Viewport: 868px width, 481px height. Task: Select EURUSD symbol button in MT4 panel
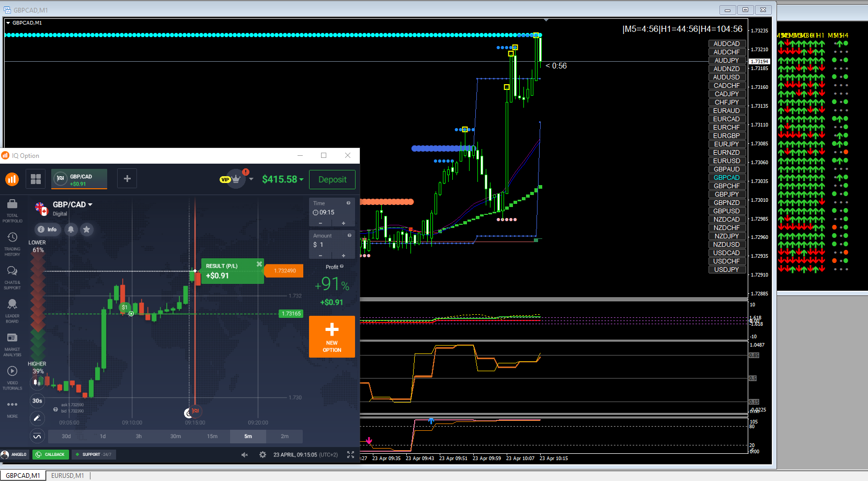[727, 161]
